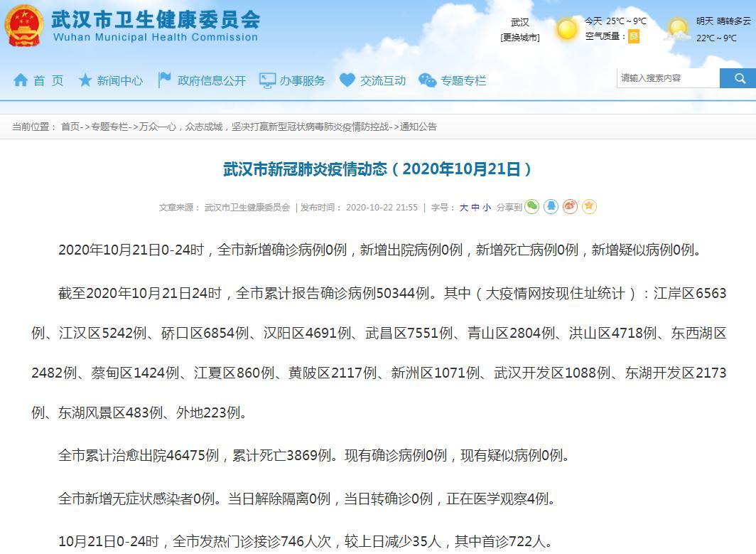Image resolution: width=756 pixels, height=554 pixels.
Task: Share the article via the QQ icon
Action: (551, 206)
